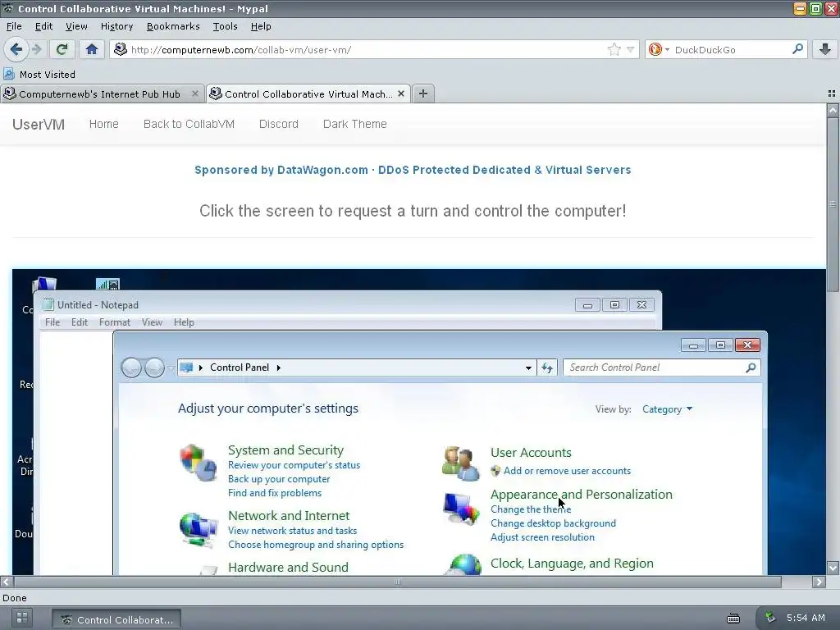Screen dimensions: 840x630
Task: Open the browser History menu
Action: (116, 26)
